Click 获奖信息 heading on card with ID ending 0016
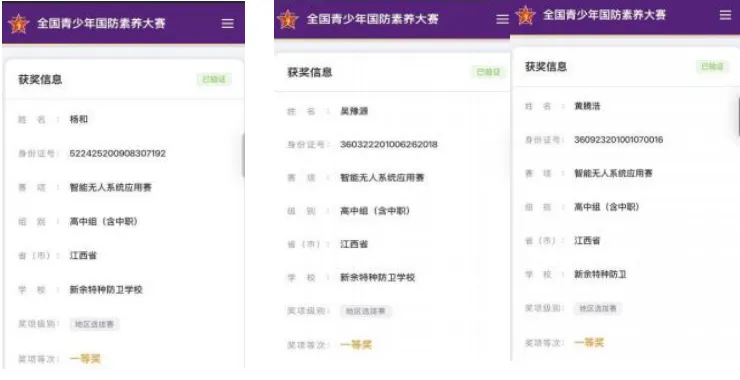Screen dimensions: 740x380 click(546, 67)
